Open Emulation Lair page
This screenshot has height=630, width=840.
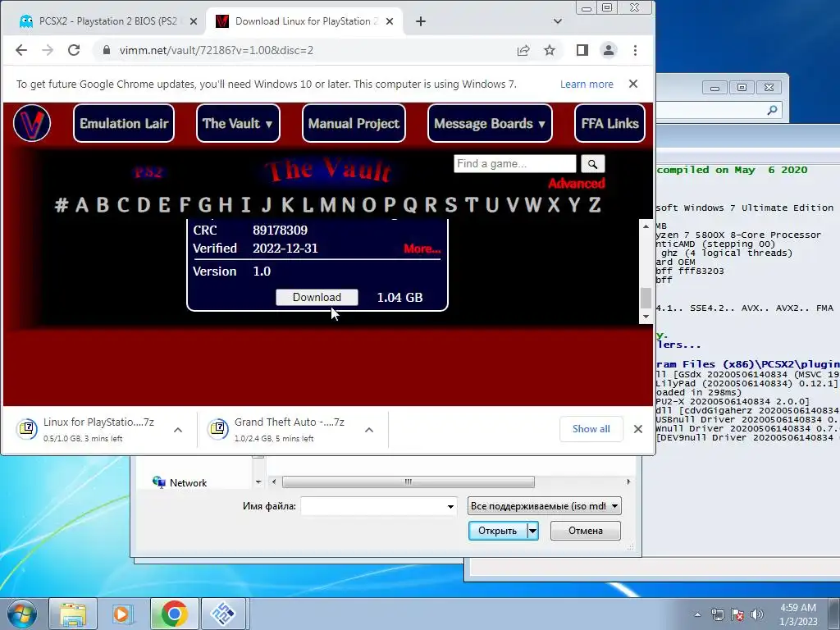pos(124,123)
